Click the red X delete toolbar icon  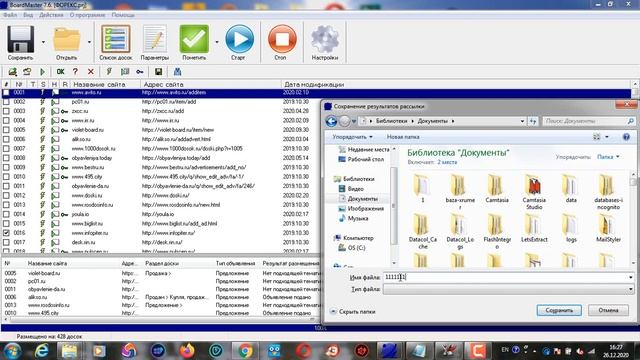pos(91,72)
